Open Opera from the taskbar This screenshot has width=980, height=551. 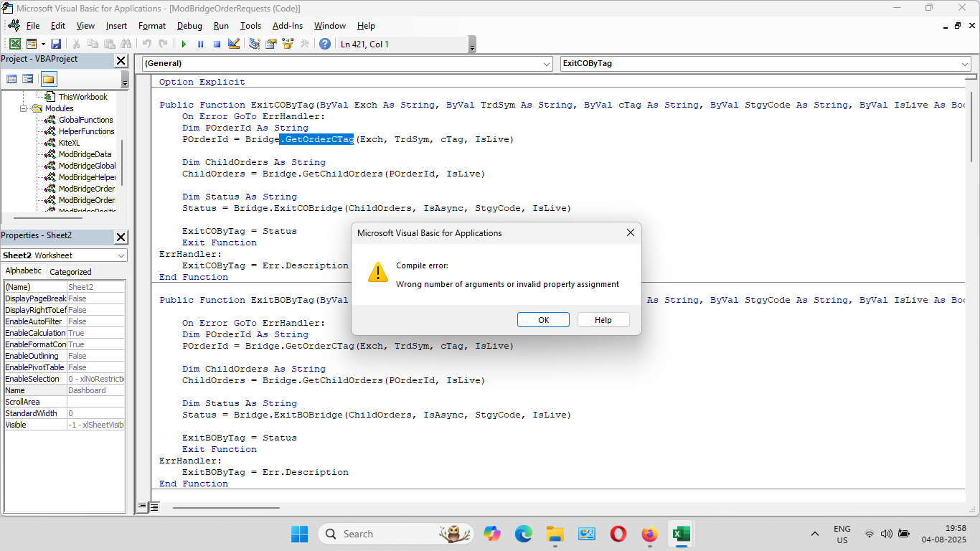pos(618,534)
